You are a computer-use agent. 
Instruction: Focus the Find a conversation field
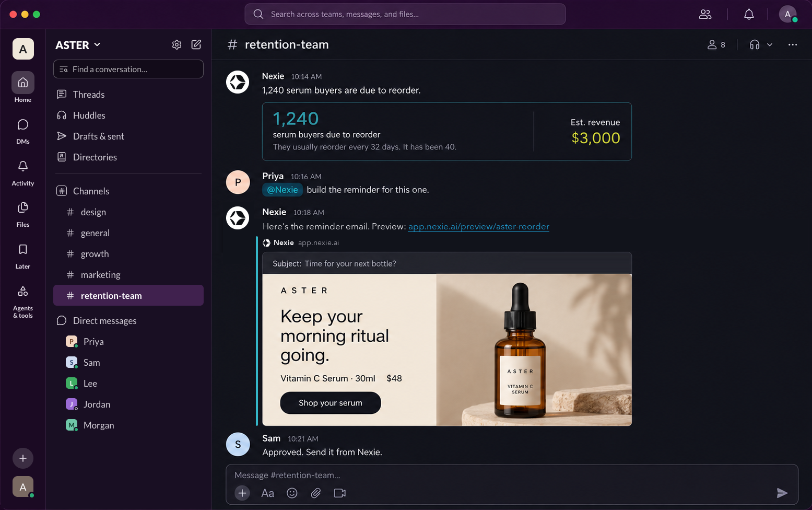(x=128, y=69)
